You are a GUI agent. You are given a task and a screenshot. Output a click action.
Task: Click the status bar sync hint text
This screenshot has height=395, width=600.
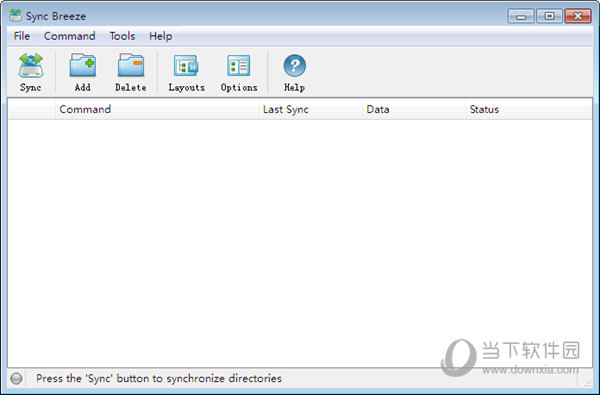159,379
